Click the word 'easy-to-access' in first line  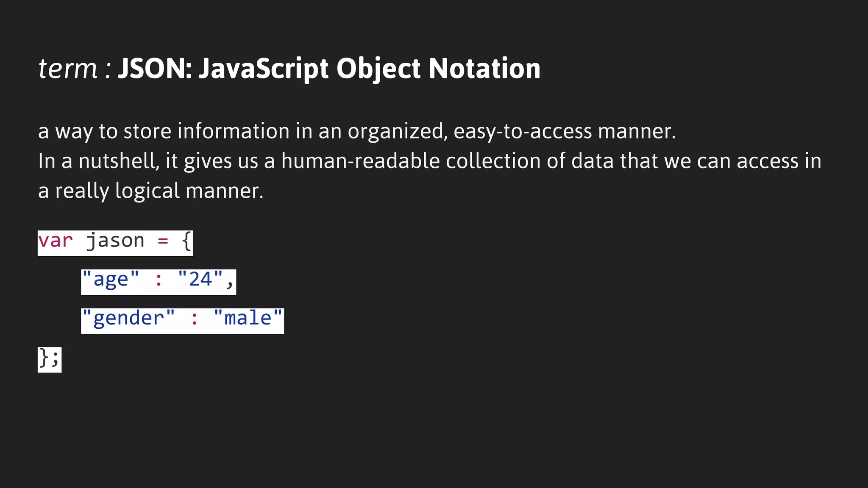coord(523,132)
